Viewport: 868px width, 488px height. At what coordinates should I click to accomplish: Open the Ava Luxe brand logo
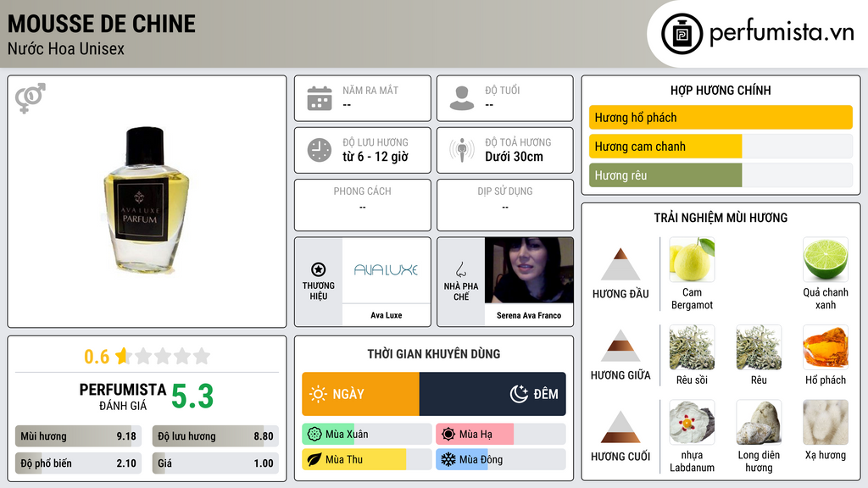[386, 270]
